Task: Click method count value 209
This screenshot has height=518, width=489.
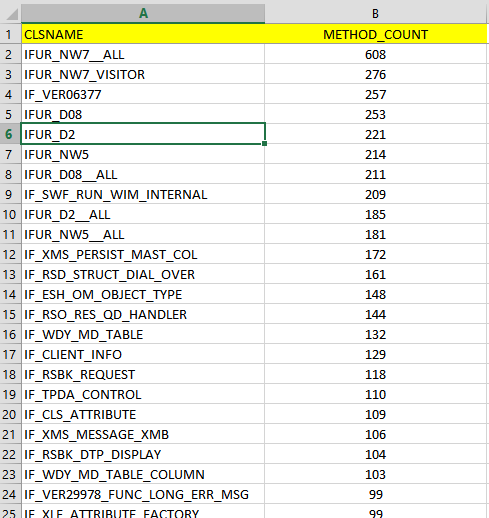Action: pyautogui.click(x=376, y=194)
